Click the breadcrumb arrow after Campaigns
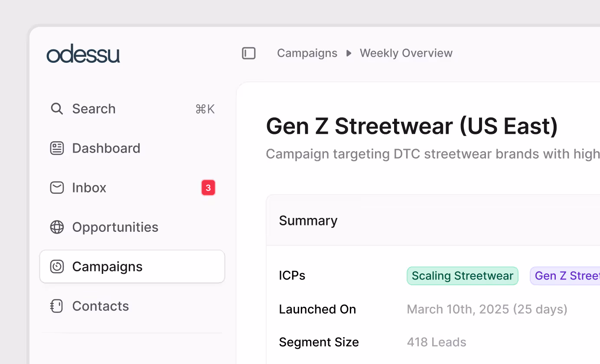Screen dimensions: 600x364 (349, 53)
